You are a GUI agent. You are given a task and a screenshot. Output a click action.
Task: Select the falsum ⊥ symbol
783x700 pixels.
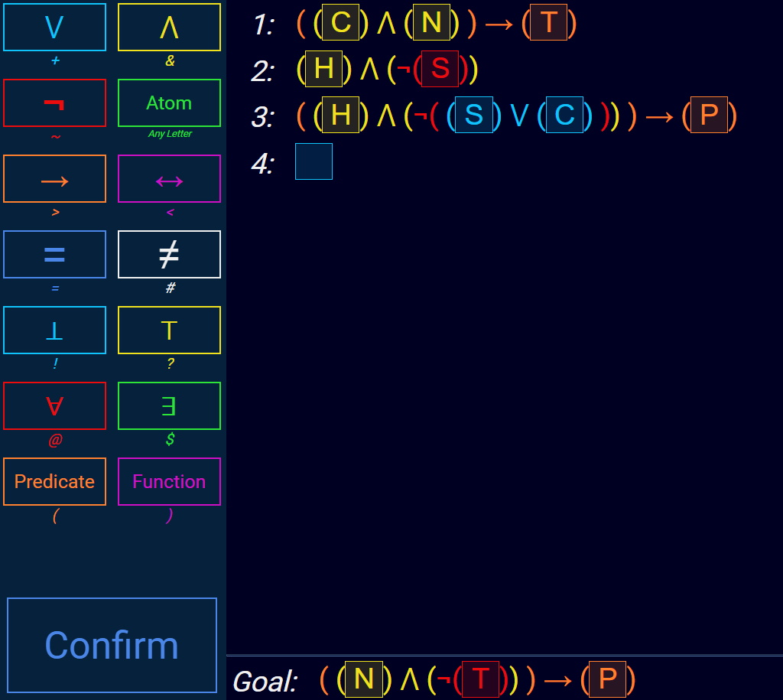point(54,330)
